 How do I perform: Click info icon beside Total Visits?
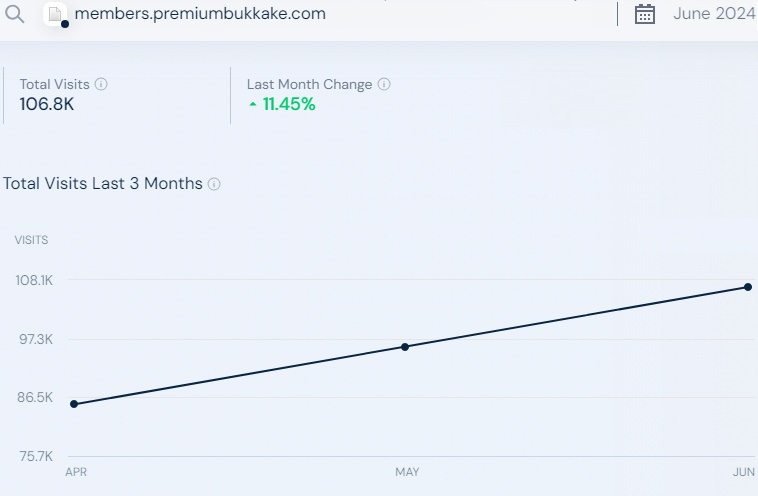101,84
